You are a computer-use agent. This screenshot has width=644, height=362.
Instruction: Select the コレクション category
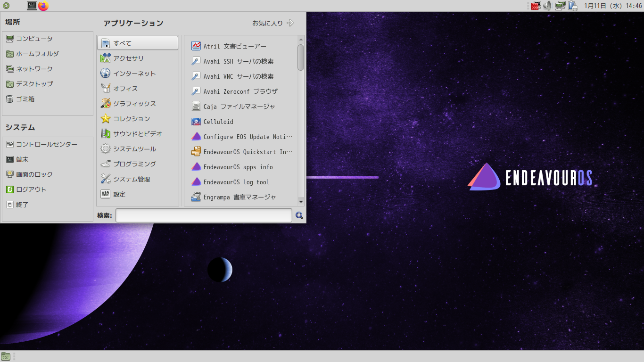click(x=138, y=119)
